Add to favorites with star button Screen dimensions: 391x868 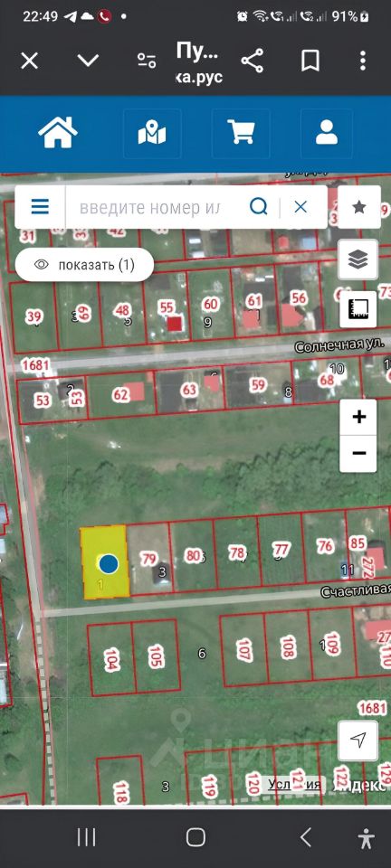359,207
